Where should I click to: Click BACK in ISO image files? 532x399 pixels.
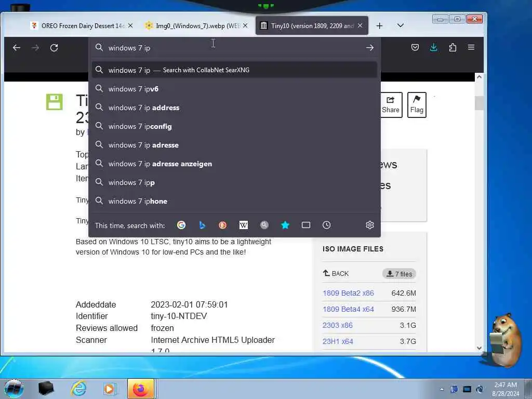(336, 273)
